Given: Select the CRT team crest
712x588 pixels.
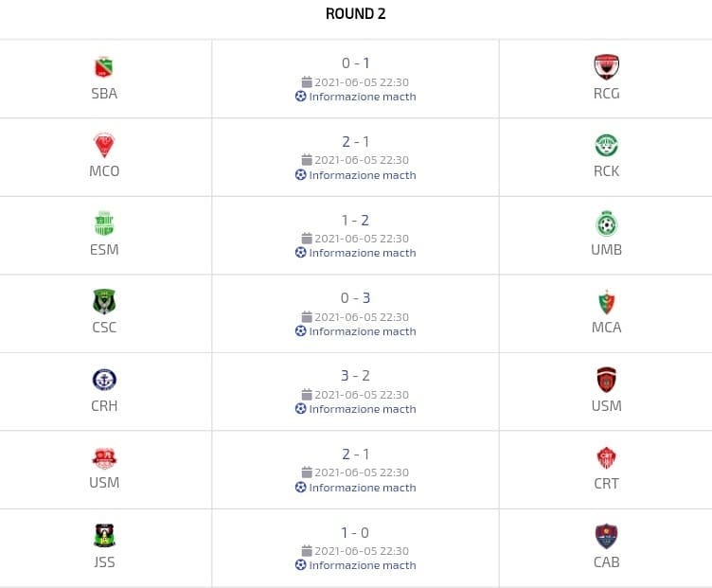Looking at the screenshot, I should click(x=606, y=457).
